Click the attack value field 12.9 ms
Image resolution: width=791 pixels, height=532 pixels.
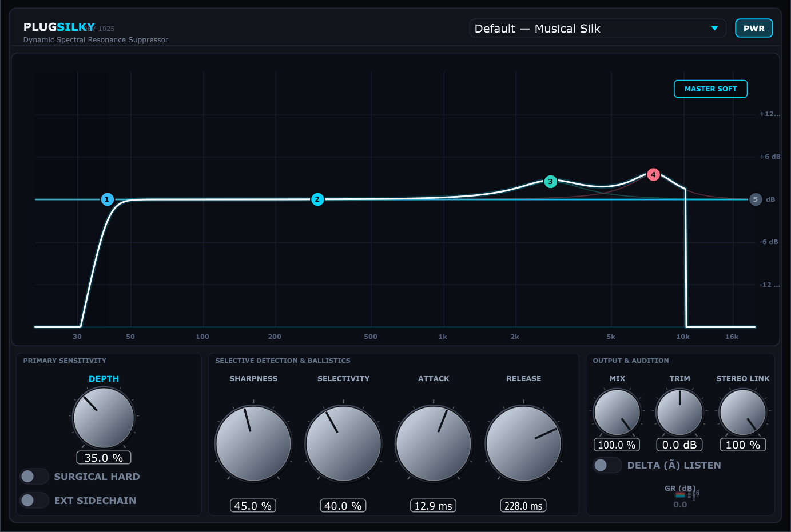[434, 506]
